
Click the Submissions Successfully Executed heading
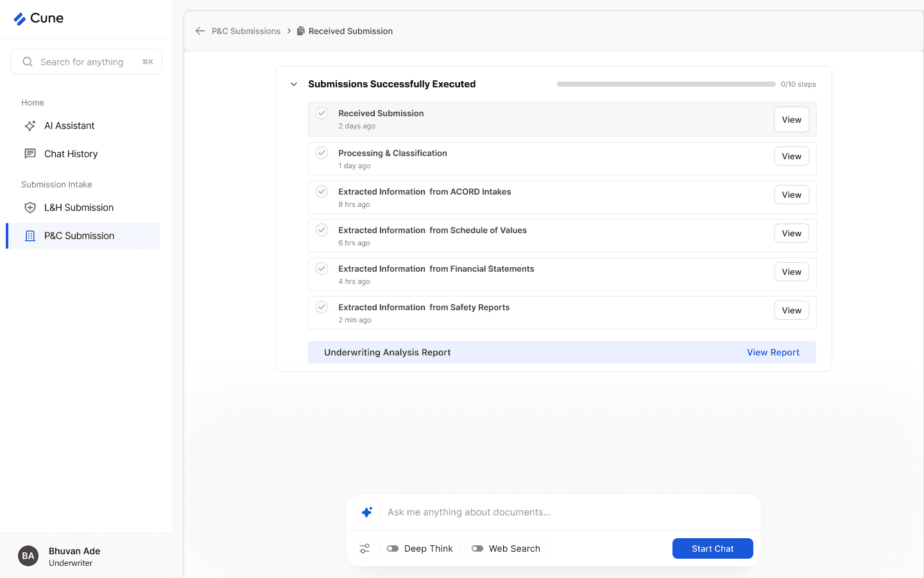392,84
